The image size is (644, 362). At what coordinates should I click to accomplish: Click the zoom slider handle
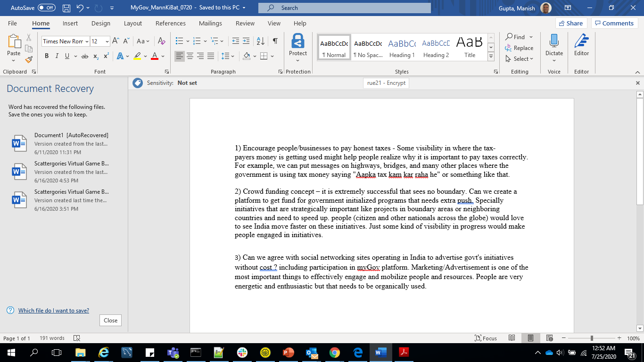(x=592, y=338)
